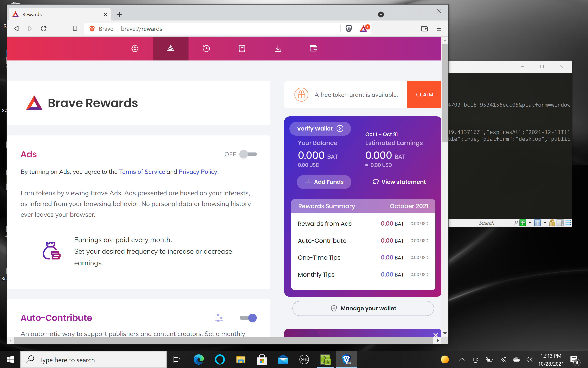The width and height of the screenshot is (588, 368).
Task: Open the Mail app from taskbar
Action: tap(283, 359)
